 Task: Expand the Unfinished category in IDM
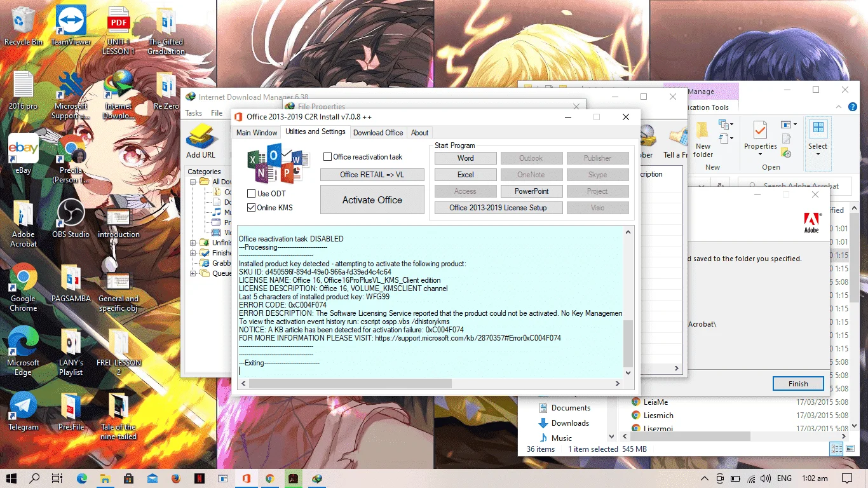[x=193, y=243]
